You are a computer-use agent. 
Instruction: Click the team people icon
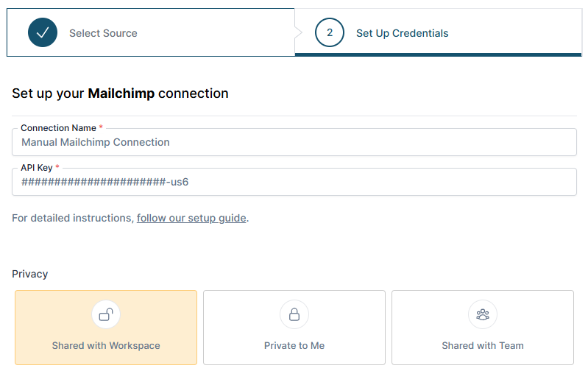(x=483, y=314)
